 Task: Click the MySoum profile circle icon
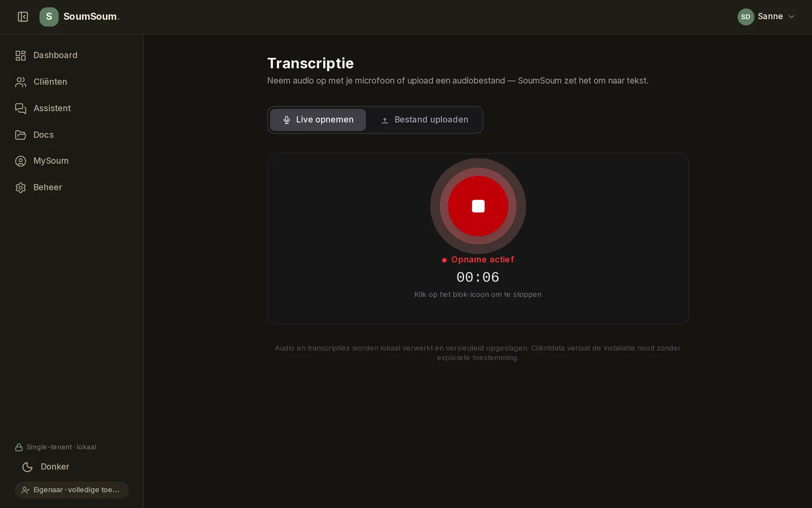tap(21, 161)
